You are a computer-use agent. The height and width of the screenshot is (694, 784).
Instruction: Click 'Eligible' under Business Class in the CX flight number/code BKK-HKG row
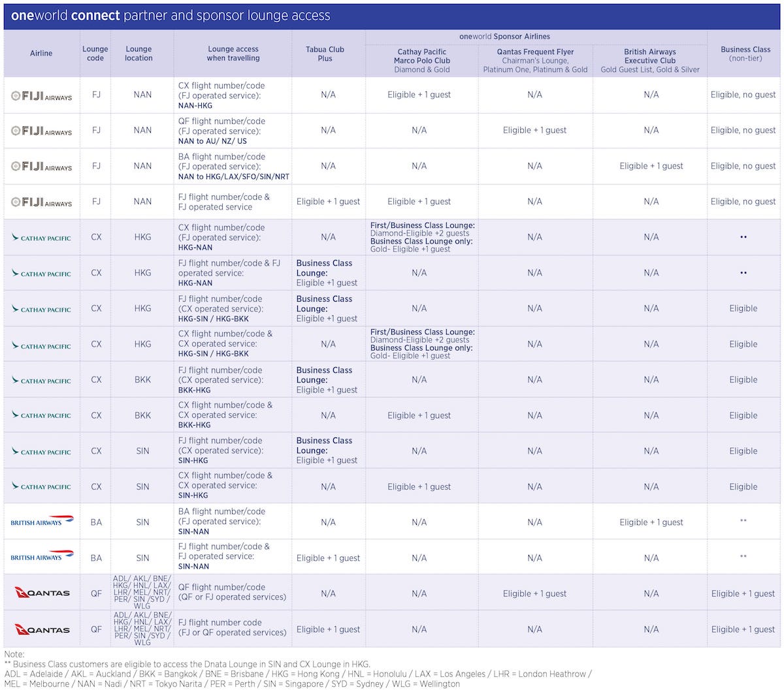click(x=743, y=415)
